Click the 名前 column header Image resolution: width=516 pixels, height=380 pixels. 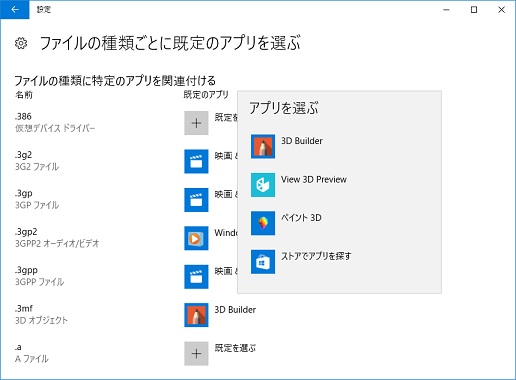24,95
